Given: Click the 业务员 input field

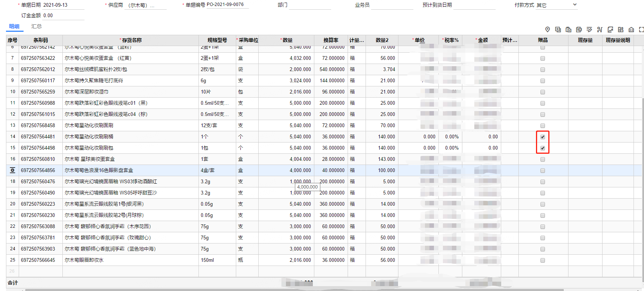Looking at the screenshot, I should (392, 5).
